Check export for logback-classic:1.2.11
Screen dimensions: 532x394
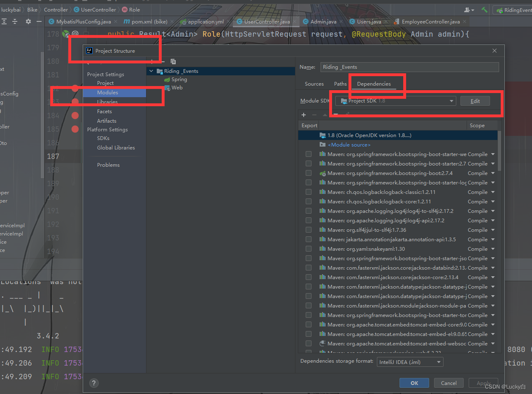tap(309, 192)
